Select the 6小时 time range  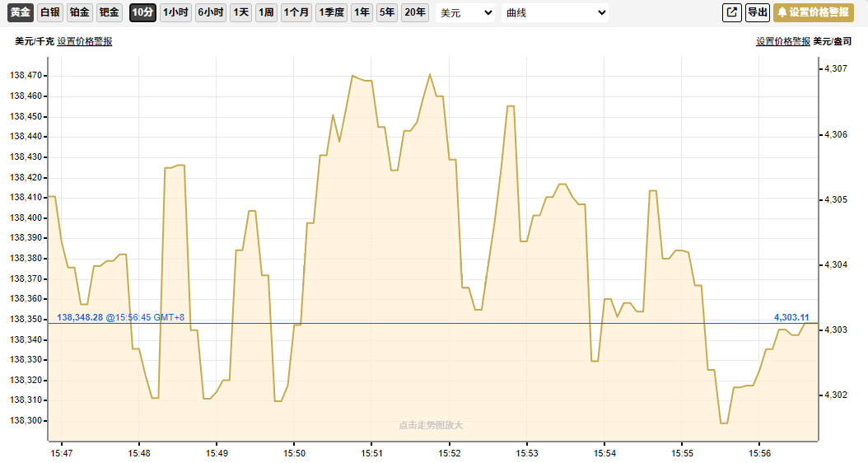click(x=211, y=12)
